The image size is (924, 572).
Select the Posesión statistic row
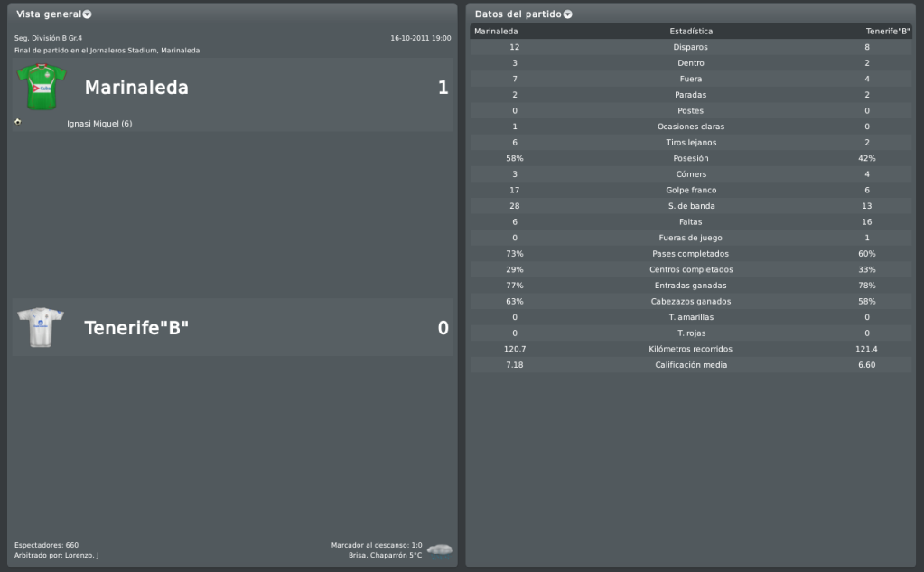691,158
